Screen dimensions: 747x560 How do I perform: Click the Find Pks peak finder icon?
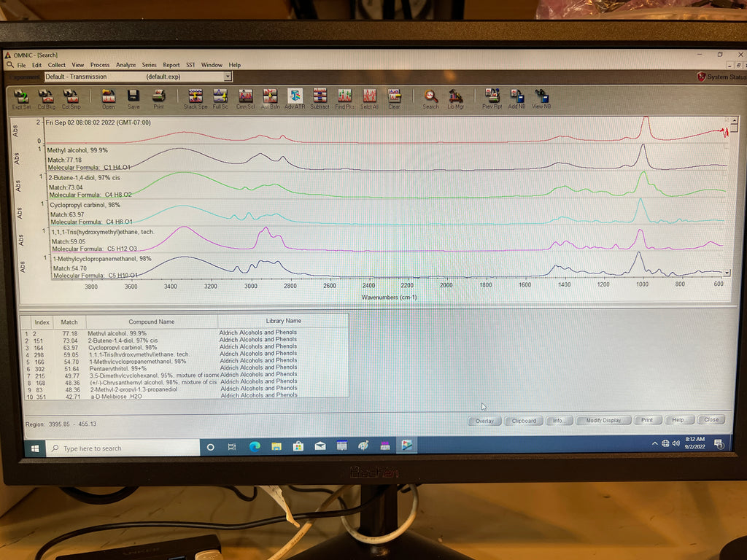[x=344, y=99]
